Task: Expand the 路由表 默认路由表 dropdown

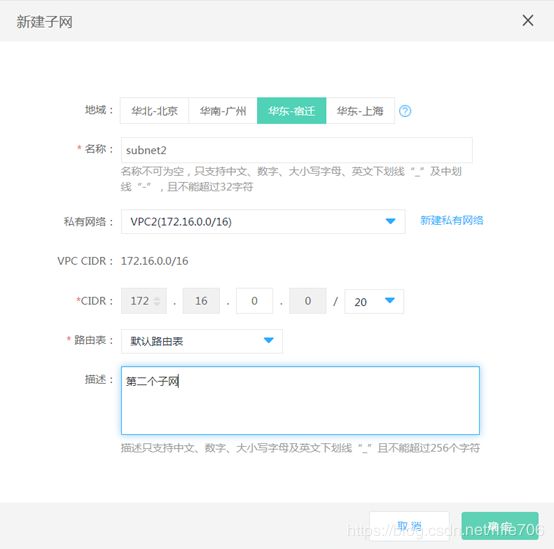Action: (201, 341)
